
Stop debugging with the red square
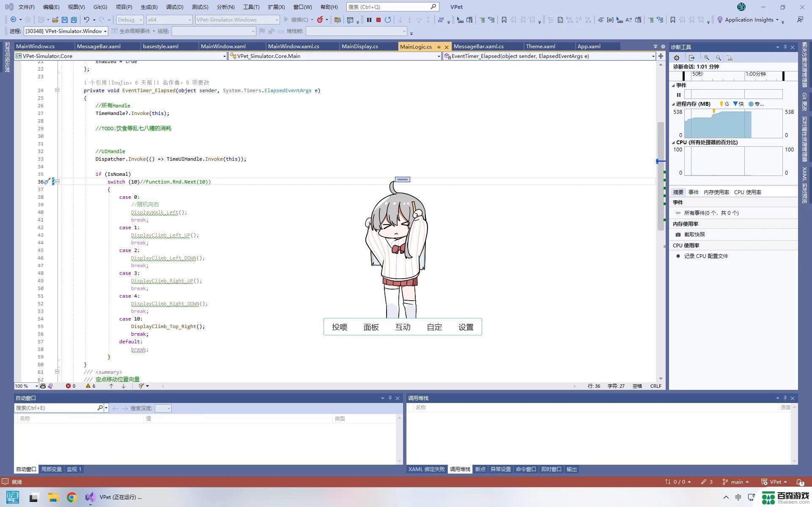(379, 20)
